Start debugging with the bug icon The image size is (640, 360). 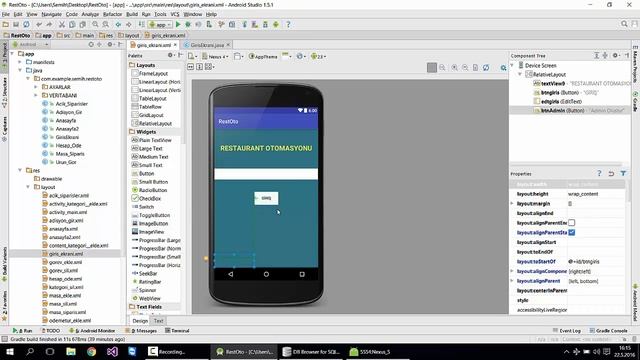coord(188,24)
